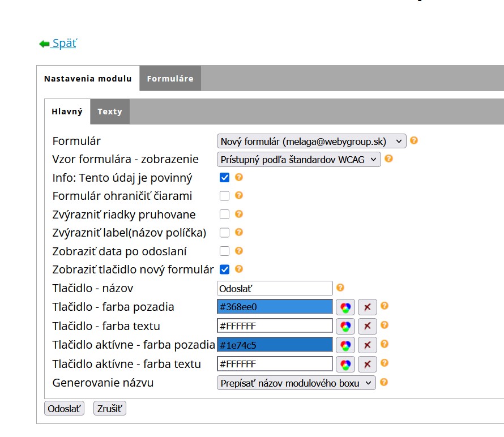Click the Tlačidlo - názov text field
The image size is (504, 437).
[275, 288]
